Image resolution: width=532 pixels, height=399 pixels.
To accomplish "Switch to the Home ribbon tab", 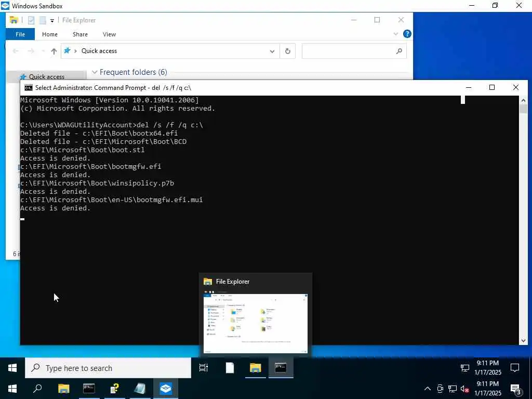I will [49, 34].
